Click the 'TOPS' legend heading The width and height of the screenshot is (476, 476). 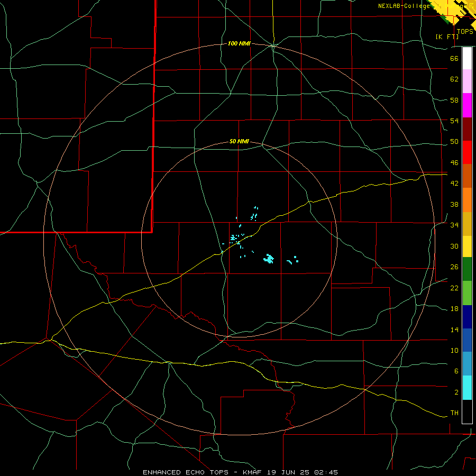[x=465, y=32]
